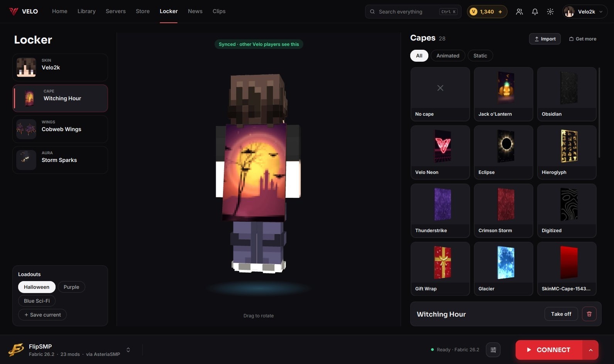Click the CONNECT button
The height and width of the screenshot is (364, 614).
[549, 350]
